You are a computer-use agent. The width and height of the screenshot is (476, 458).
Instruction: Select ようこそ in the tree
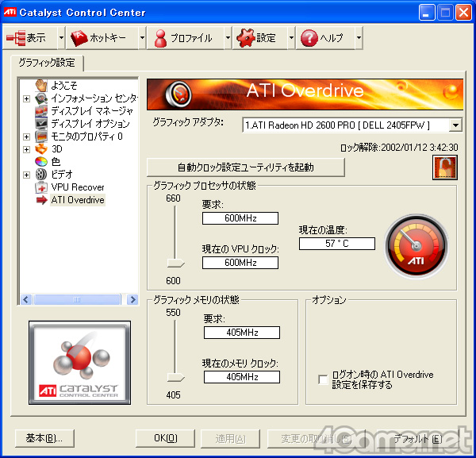(x=64, y=86)
